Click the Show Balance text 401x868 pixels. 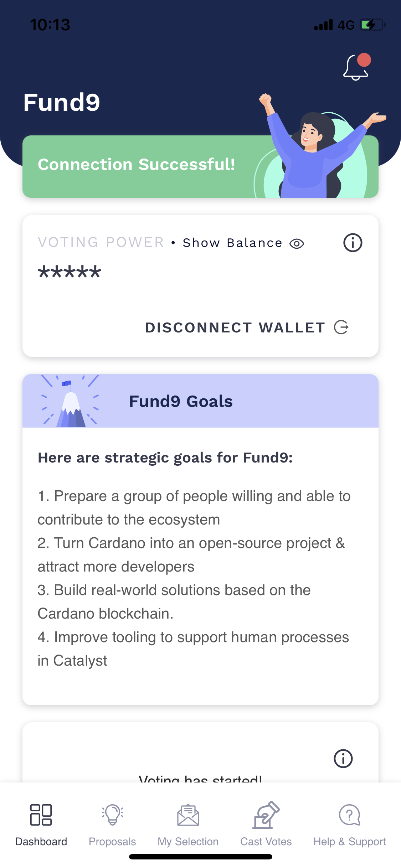(232, 243)
